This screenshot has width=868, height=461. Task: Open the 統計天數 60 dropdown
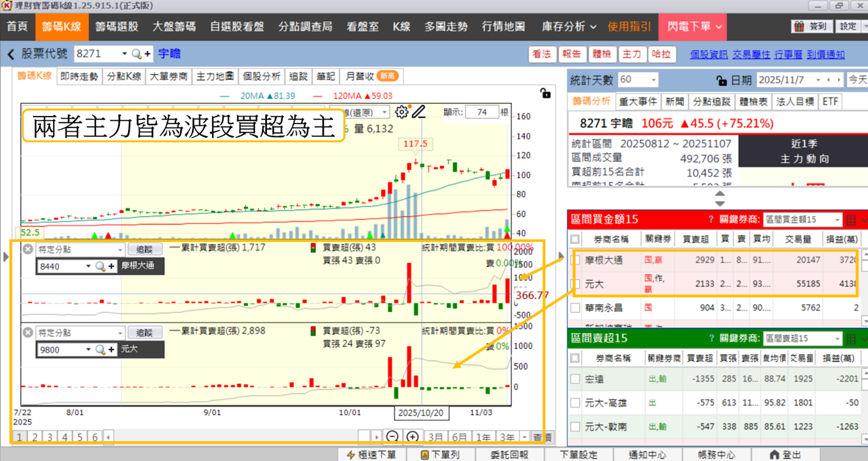638,80
